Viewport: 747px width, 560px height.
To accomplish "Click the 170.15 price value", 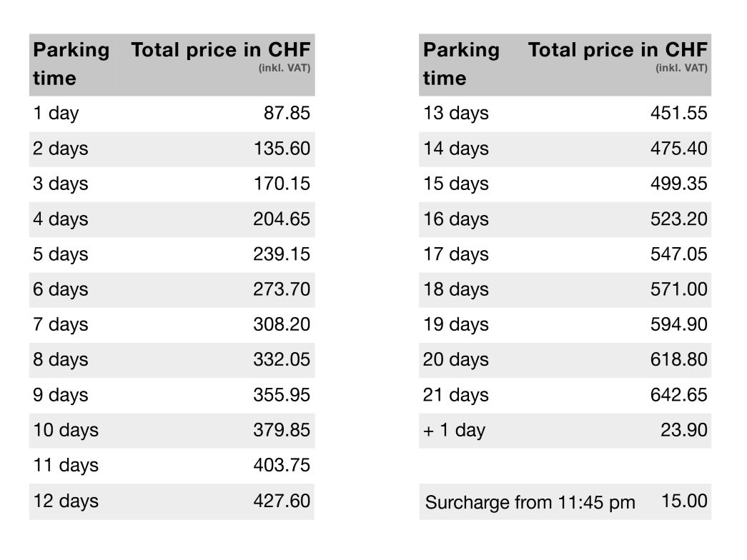I will point(282,184).
